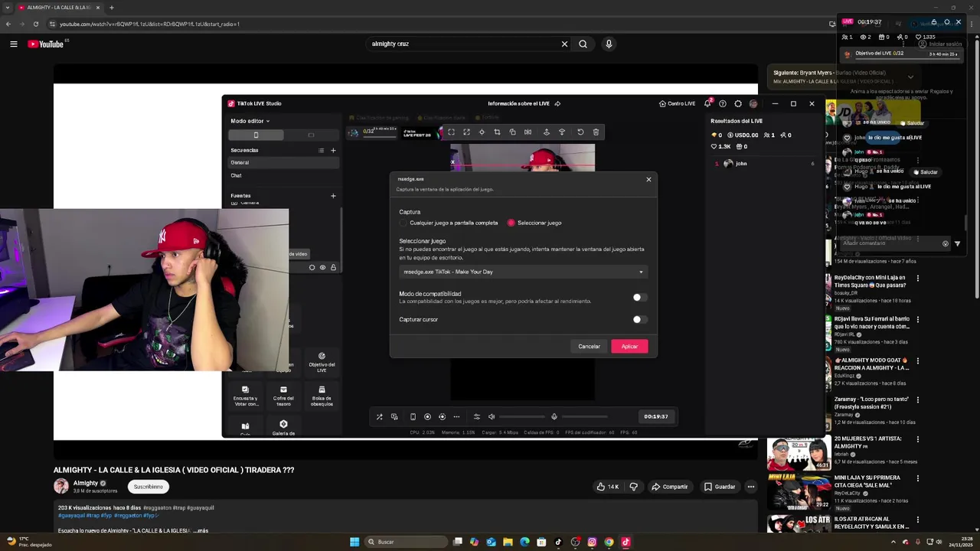Click the record button in the bottom bar
Viewport: 980px width, 551px height.
point(427,416)
